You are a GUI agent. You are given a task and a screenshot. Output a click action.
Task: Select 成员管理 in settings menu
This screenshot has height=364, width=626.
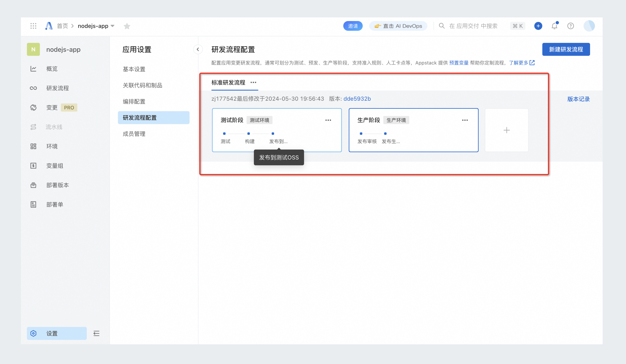(x=134, y=134)
